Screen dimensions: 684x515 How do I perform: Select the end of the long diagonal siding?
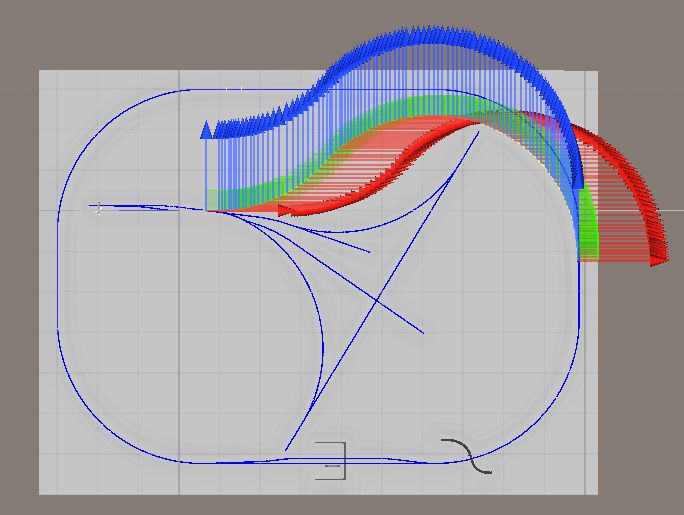click(x=423, y=332)
